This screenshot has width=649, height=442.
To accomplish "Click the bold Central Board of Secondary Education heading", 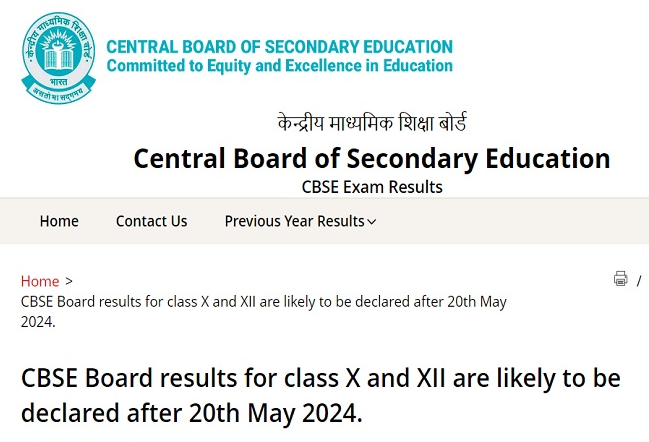I will (372, 159).
